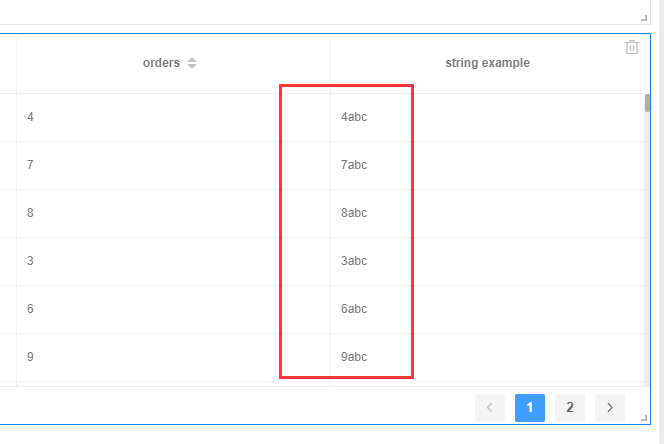
Task: Click the 8abc string cell
Action: (x=354, y=213)
